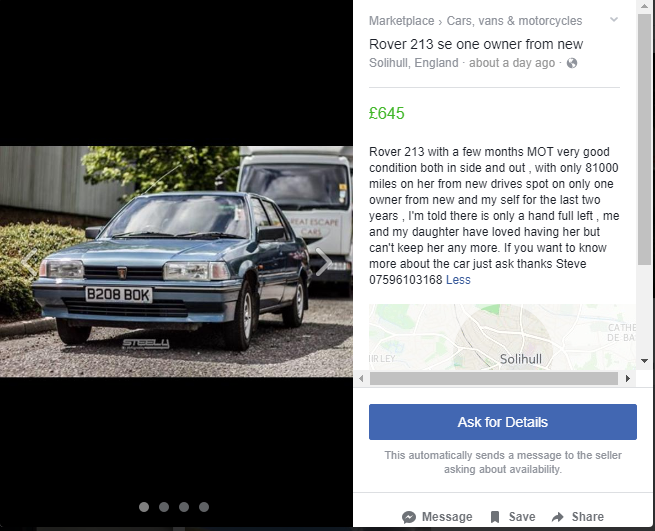Select the first photo indicator dot
This screenshot has height=531, width=655.
(x=144, y=507)
